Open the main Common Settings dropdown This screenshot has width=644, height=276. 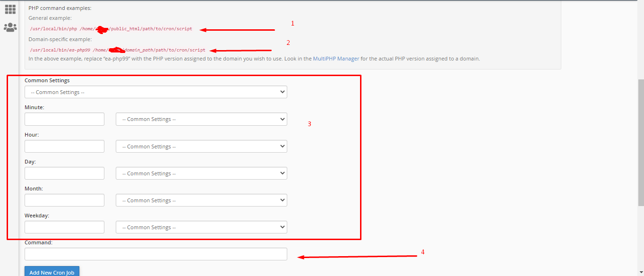(156, 92)
